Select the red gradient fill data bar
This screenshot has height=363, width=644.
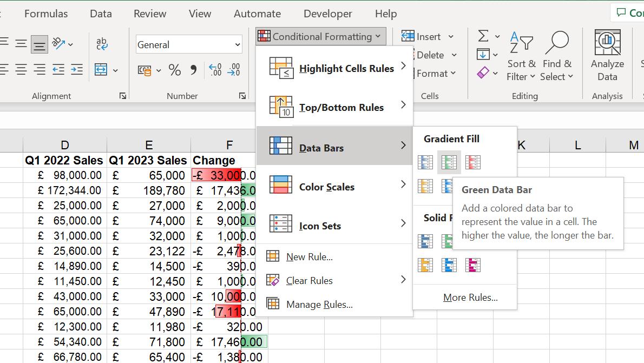[472, 162]
